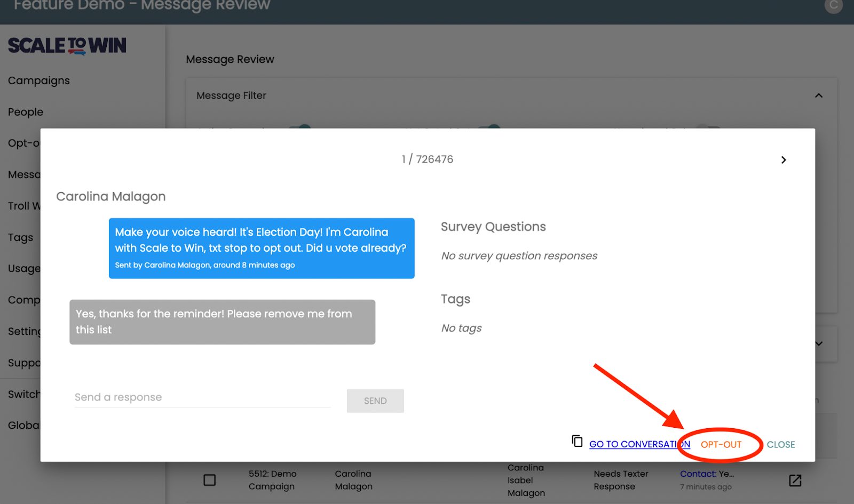Open the Usage menu item
854x504 pixels.
pos(24,269)
